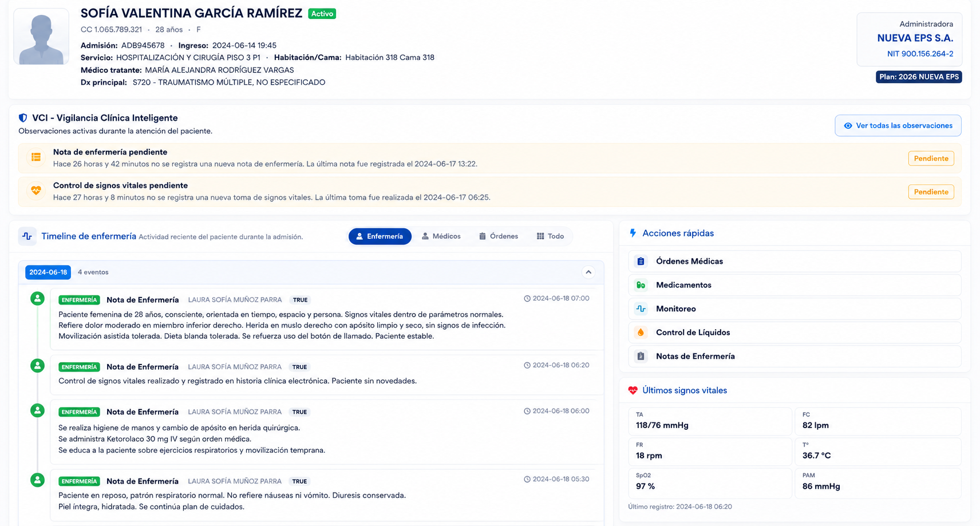980x526 pixels.
Task: Click the vital signs pending heart icon
Action: tap(36, 191)
